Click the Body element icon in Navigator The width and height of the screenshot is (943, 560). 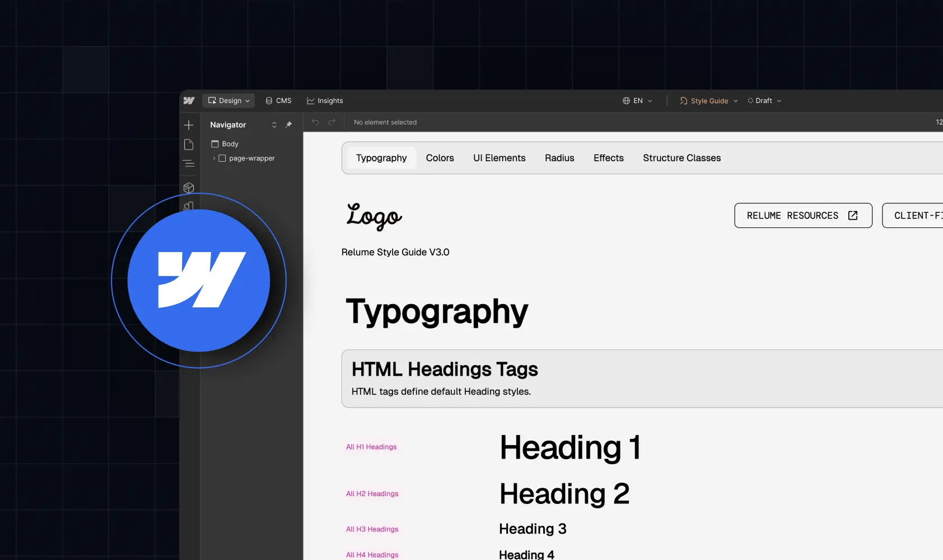point(215,144)
